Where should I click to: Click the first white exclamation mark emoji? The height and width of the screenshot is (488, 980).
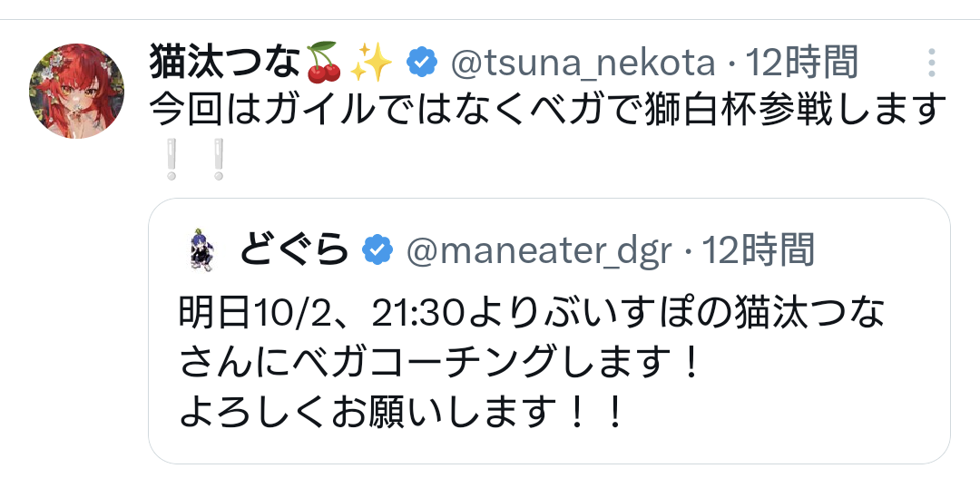point(170,158)
